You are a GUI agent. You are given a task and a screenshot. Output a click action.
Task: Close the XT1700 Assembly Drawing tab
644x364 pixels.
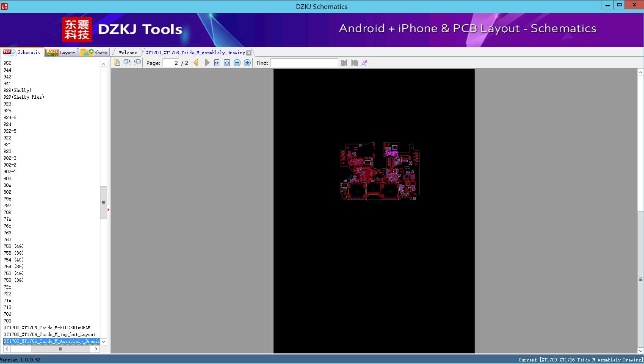point(249,53)
